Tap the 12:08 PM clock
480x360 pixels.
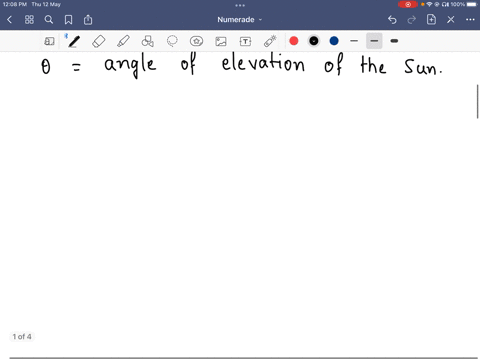(15, 4)
